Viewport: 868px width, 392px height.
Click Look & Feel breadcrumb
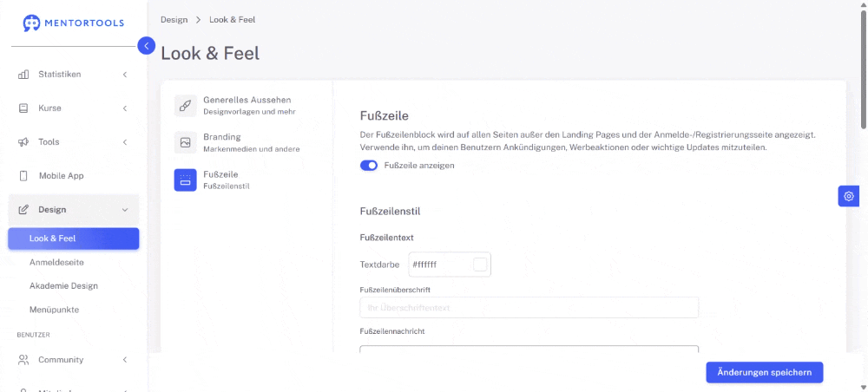[x=232, y=19]
